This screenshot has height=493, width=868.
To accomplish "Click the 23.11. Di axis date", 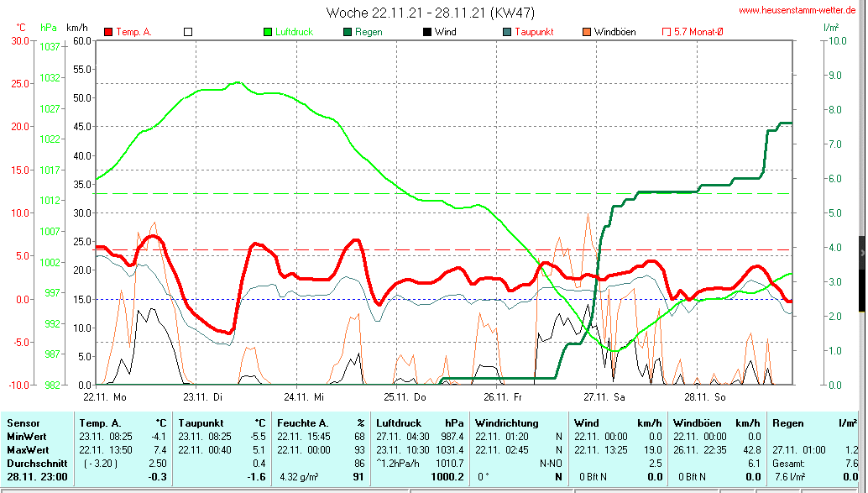I will pyautogui.click(x=202, y=397).
